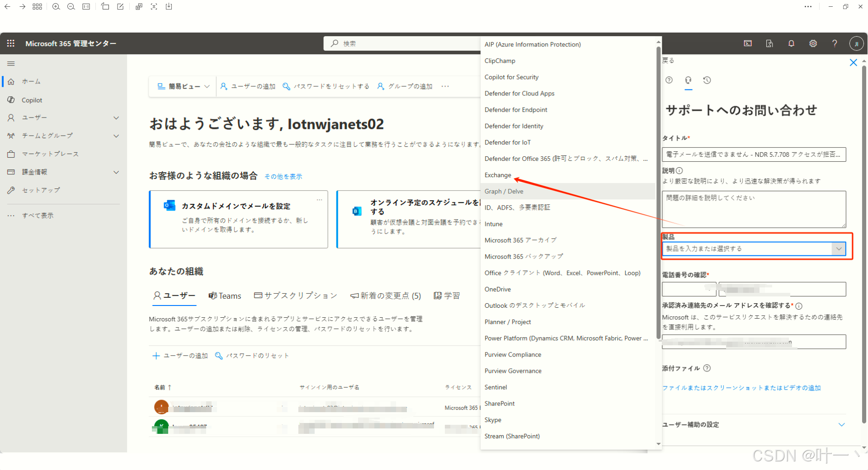Open the help question mark in header
This screenshot has width=868, height=470.
click(x=835, y=43)
